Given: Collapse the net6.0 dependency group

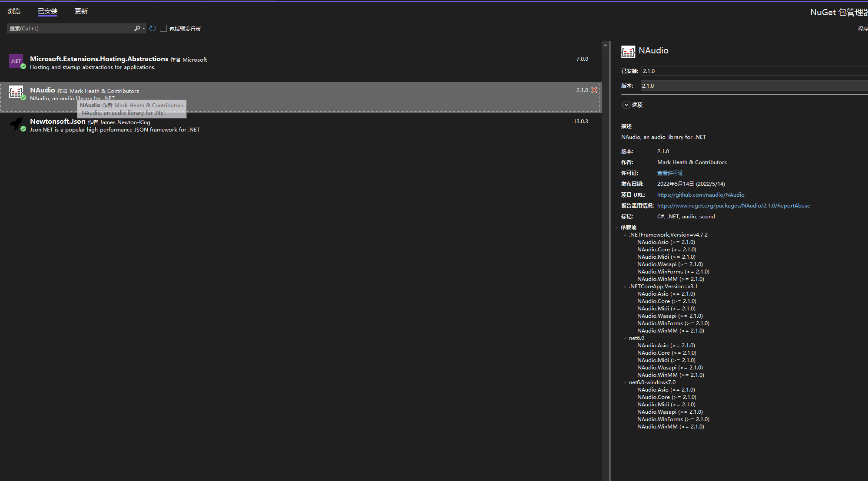Looking at the screenshot, I should (625, 338).
